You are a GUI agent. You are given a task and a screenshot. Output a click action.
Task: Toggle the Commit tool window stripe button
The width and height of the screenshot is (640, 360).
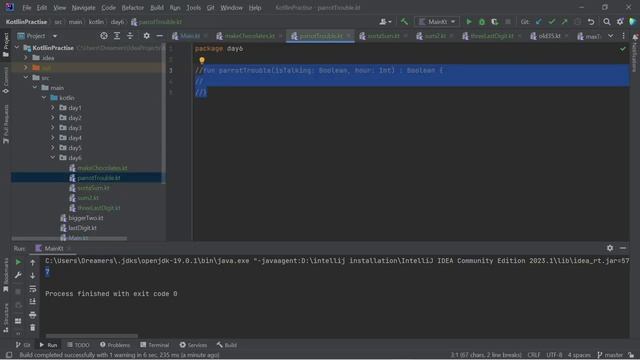[x=6, y=80]
